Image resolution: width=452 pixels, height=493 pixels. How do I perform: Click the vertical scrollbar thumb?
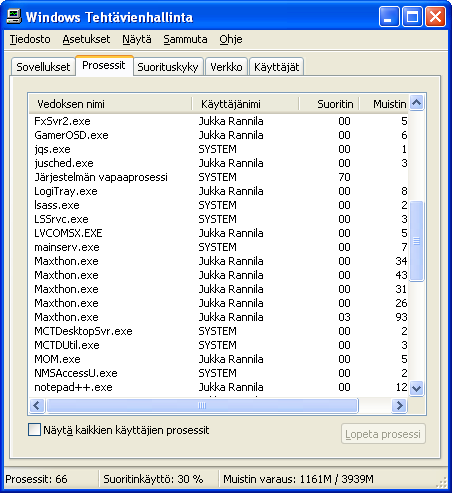[x=416, y=241]
